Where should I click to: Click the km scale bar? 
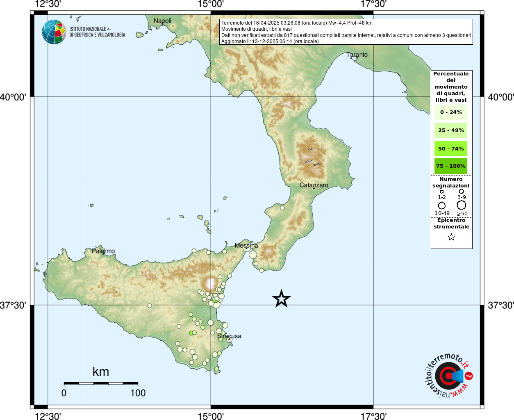coord(101,383)
